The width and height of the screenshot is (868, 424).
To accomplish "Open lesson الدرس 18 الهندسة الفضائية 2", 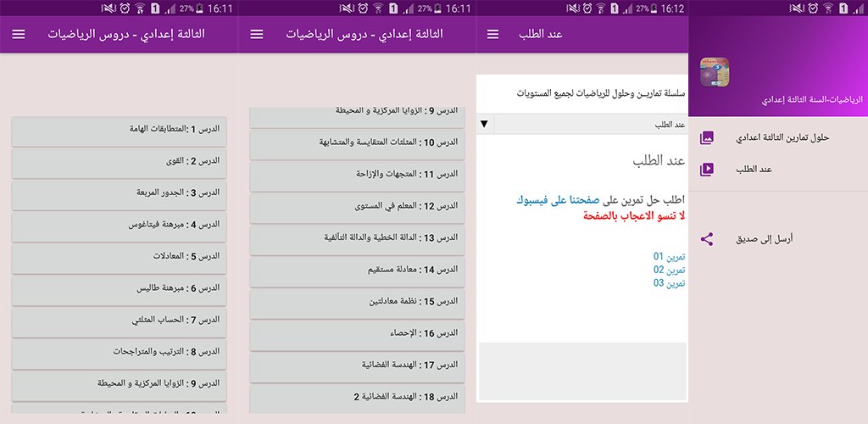I will point(358,399).
